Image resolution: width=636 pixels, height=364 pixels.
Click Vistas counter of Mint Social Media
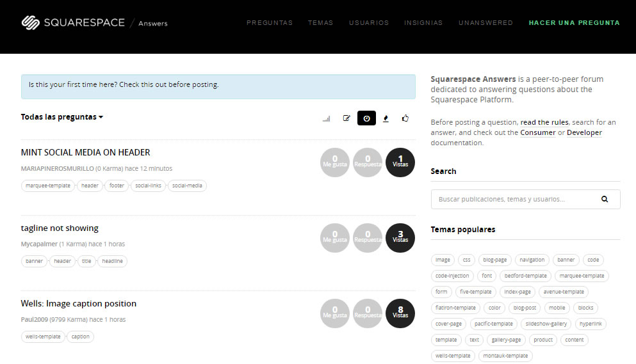400,162
